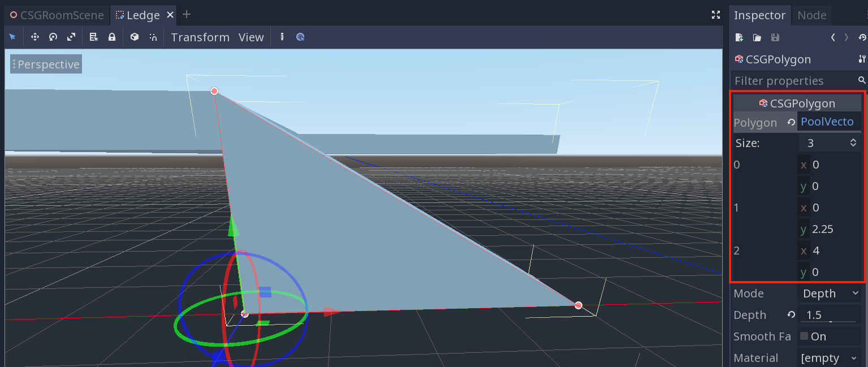Open the Transform menu
The image size is (868, 367).
tap(200, 37)
